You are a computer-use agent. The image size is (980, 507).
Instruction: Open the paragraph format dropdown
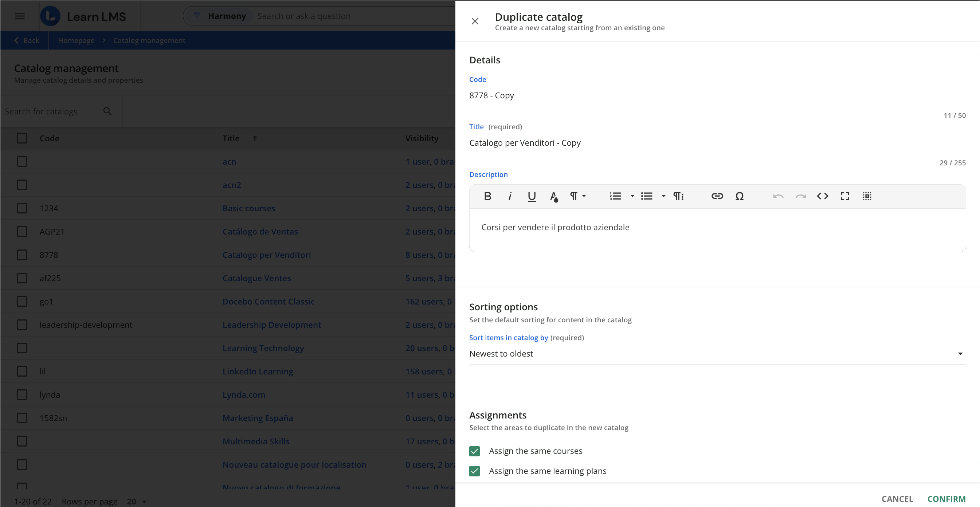(577, 196)
